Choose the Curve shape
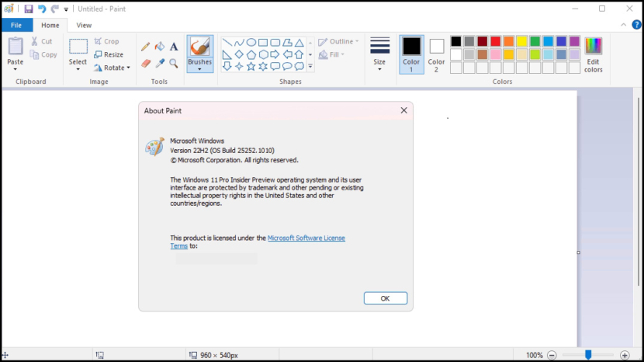The image size is (644, 362). pos(239,43)
